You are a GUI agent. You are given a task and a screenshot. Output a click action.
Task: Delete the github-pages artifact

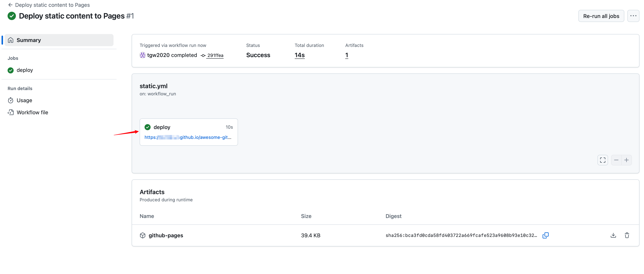(x=627, y=235)
